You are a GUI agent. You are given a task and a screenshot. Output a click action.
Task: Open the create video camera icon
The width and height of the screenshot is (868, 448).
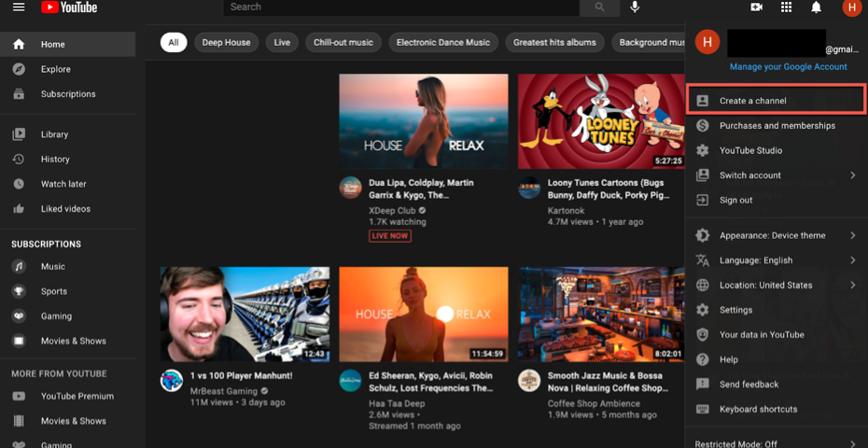tap(756, 7)
